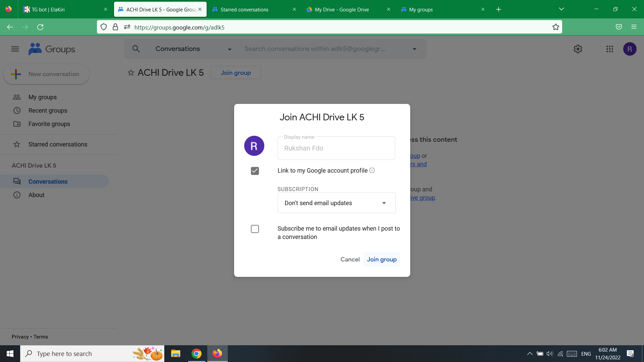This screenshot has width=644, height=362.
Task: Switch to My groups tab
Action: click(x=442, y=9)
